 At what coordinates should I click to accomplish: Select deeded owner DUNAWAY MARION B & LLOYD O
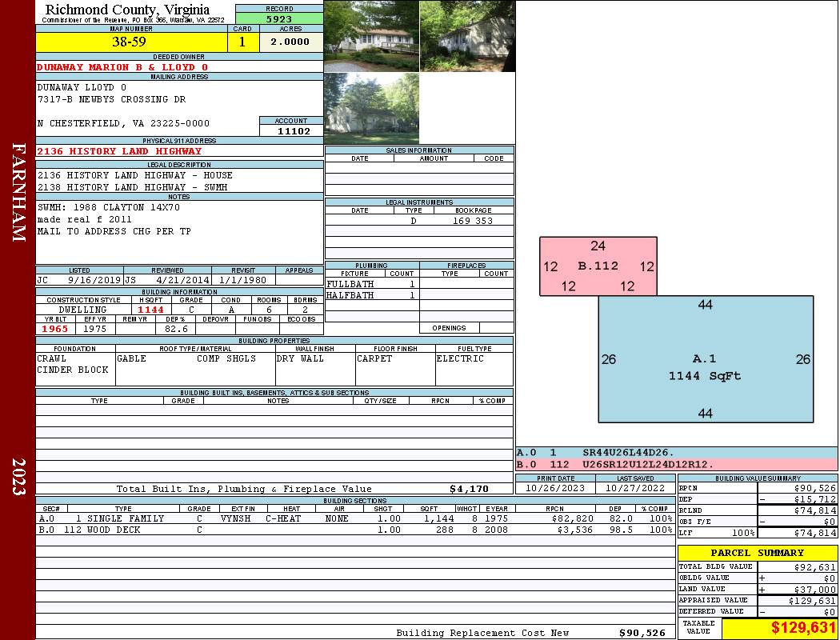point(122,67)
